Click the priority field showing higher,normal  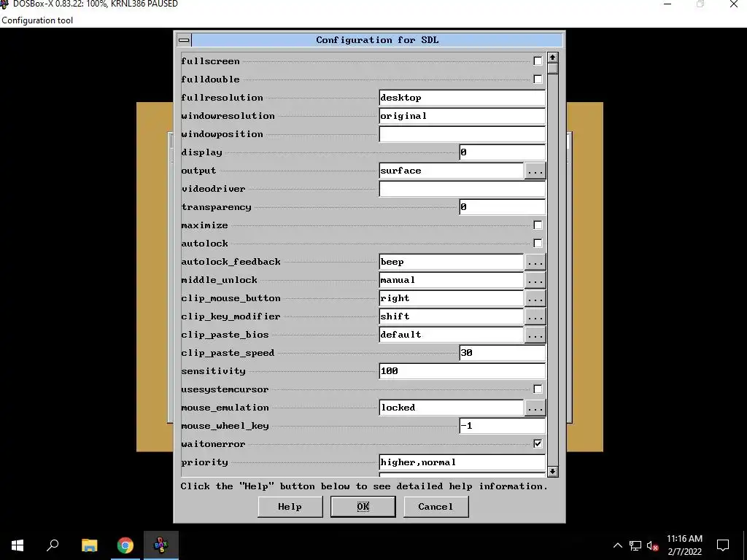click(x=462, y=462)
